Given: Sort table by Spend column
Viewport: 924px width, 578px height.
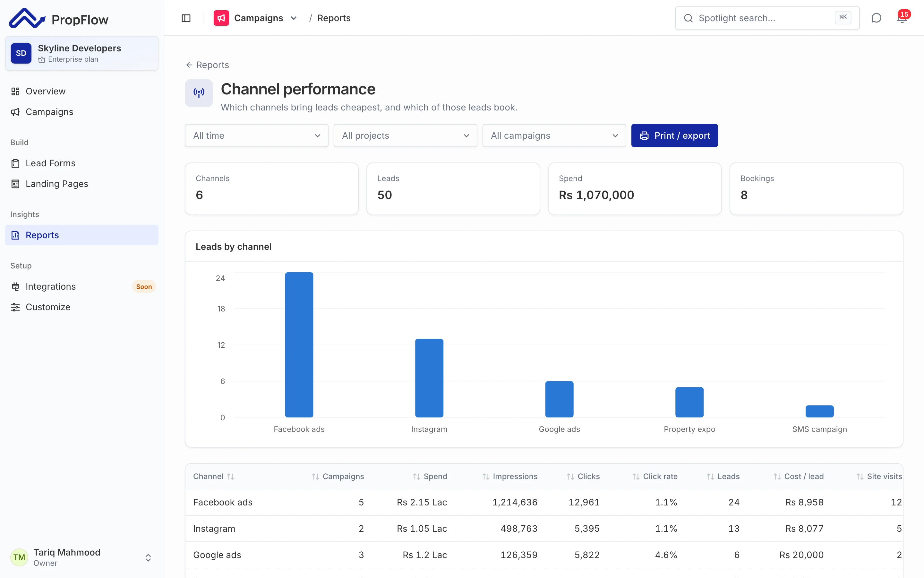Looking at the screenshot, I should point(430,476).
